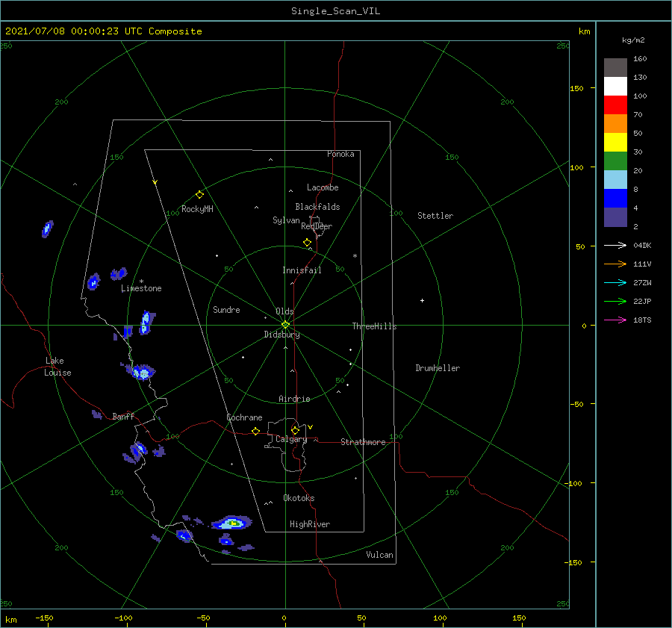Click the Vulcan town label

380,555
